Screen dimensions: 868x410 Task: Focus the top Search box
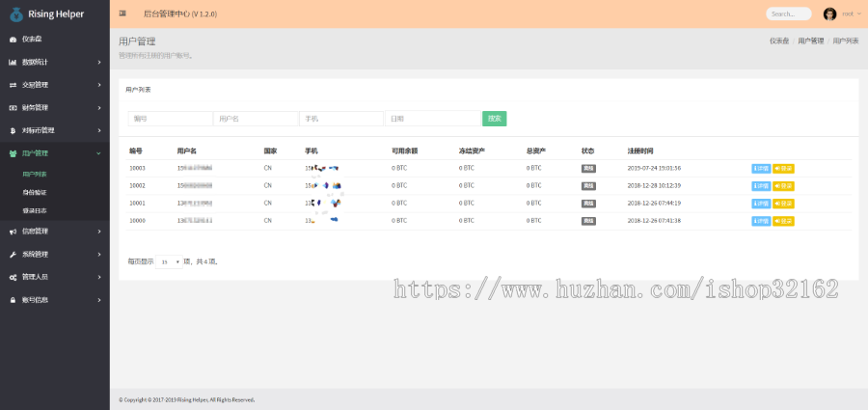tap(789, 14)
